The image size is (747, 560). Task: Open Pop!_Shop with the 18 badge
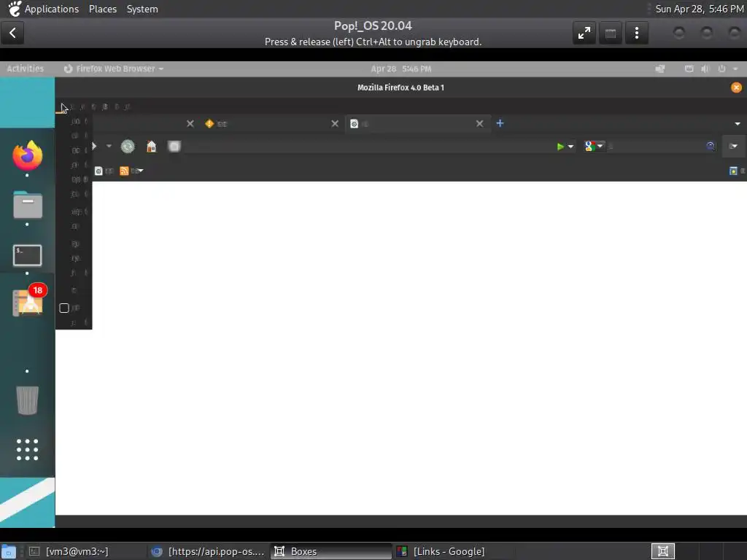click(x=28, y=301)
